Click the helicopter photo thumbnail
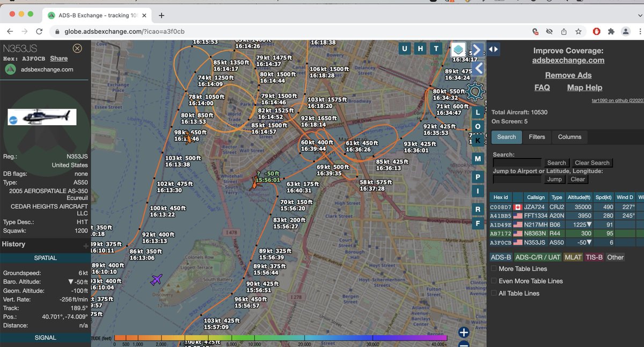The image size is (644, 347). pos(42,117)
